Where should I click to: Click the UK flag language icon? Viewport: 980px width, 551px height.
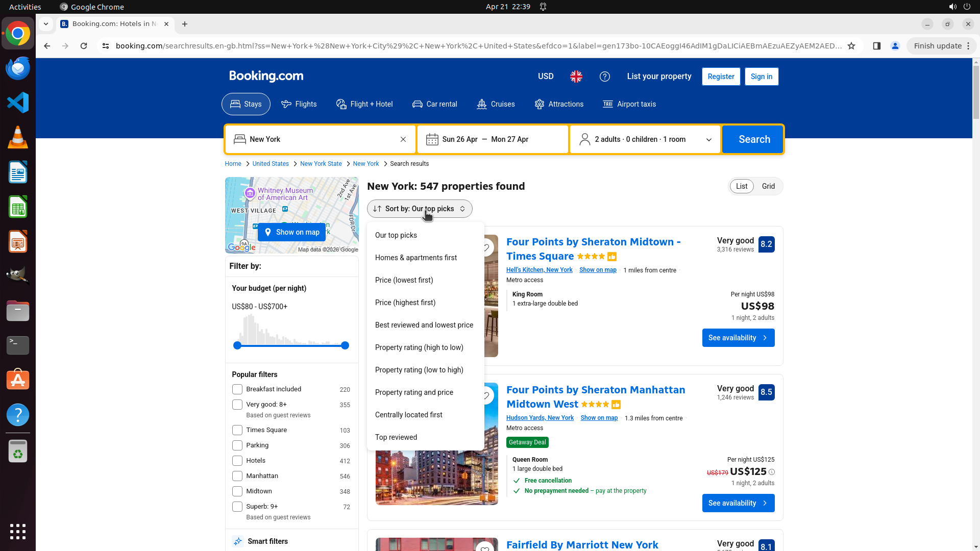click(x=576, y=77)
